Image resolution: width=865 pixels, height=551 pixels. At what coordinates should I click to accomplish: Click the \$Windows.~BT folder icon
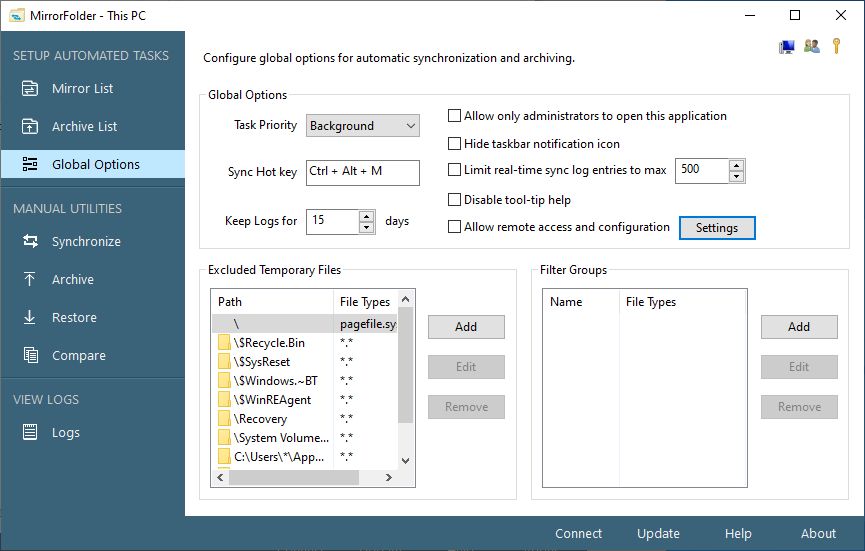click(x=224, y=381)
